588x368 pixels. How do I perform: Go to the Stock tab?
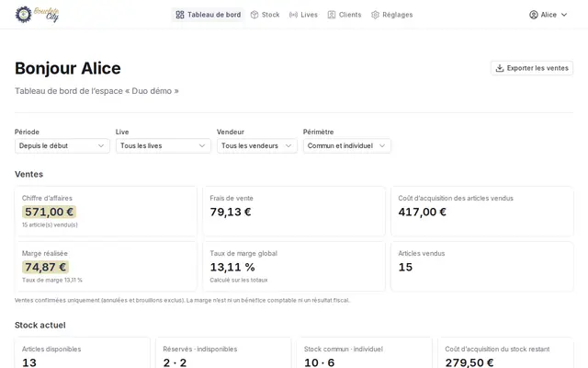point(266,15)
